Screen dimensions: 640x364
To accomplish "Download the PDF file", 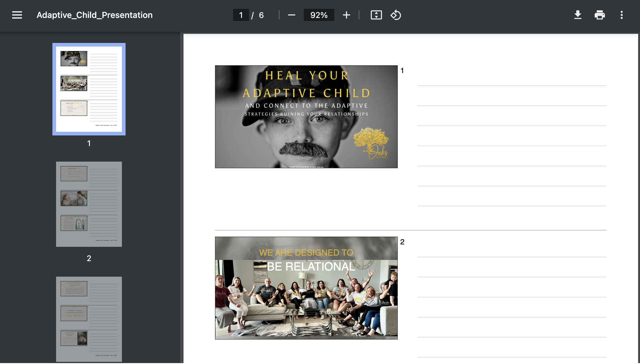I will click(578, 15).
